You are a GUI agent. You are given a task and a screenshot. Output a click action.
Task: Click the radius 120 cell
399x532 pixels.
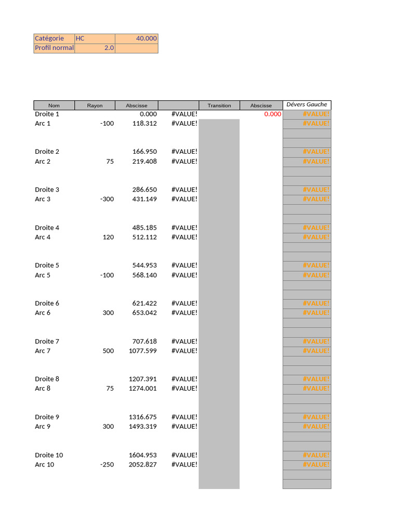tap(108, 237)
